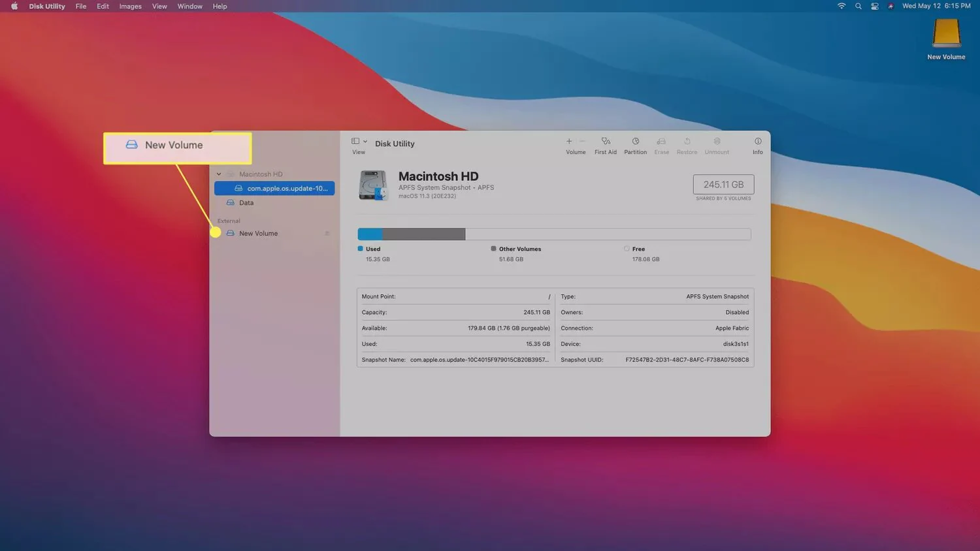Eject New Volume using its sidebar eject icon

(x=327, y=234)
